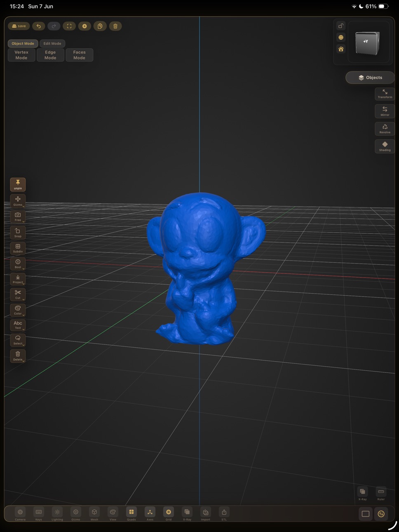Click the frame/fit-to-view icon
The image size is (399, 532).
(69, 26)
